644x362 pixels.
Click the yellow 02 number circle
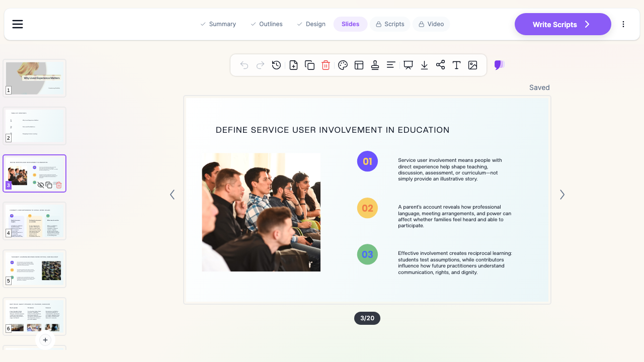click(367, 208)
